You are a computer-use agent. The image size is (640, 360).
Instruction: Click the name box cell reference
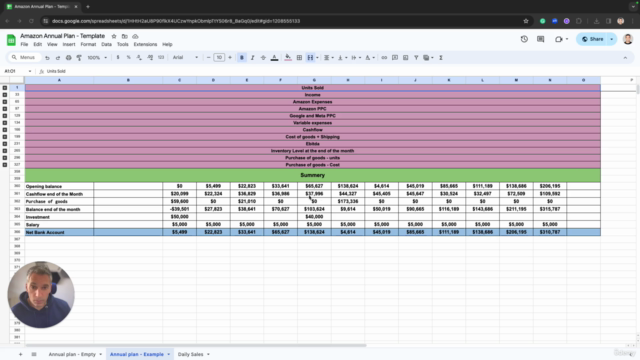click(17, 71)
